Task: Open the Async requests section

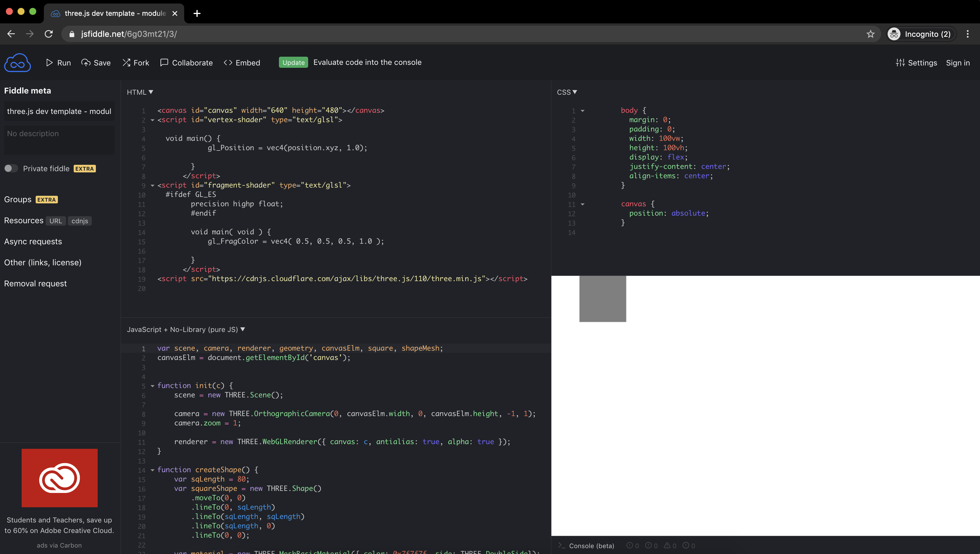Action: tap(33, 242)
